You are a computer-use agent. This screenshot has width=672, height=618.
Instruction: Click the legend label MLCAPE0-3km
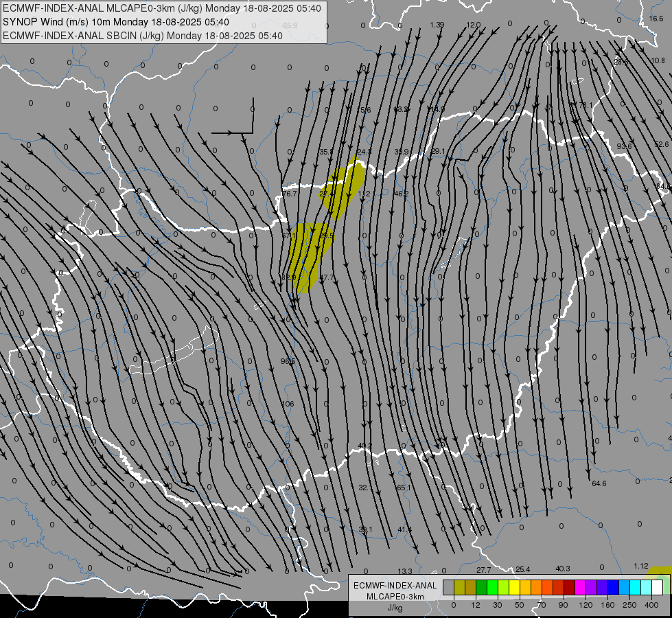(x=395, y=597)
